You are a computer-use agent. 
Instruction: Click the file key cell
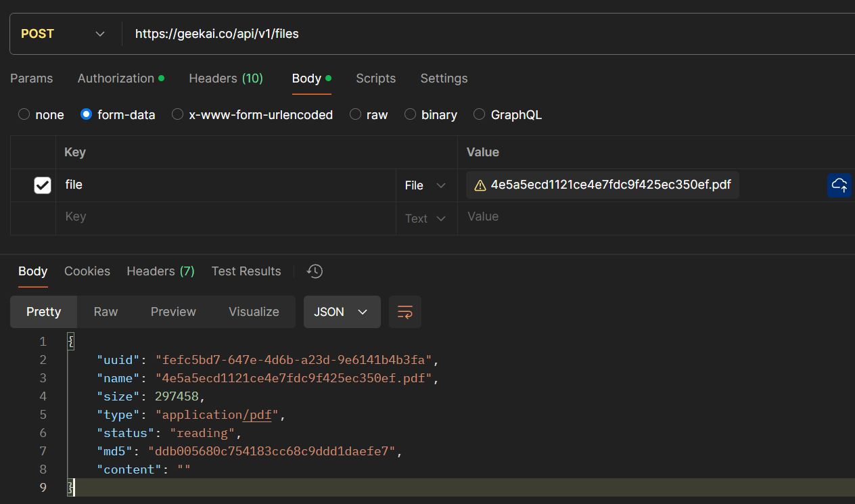(x=226, y=185)
